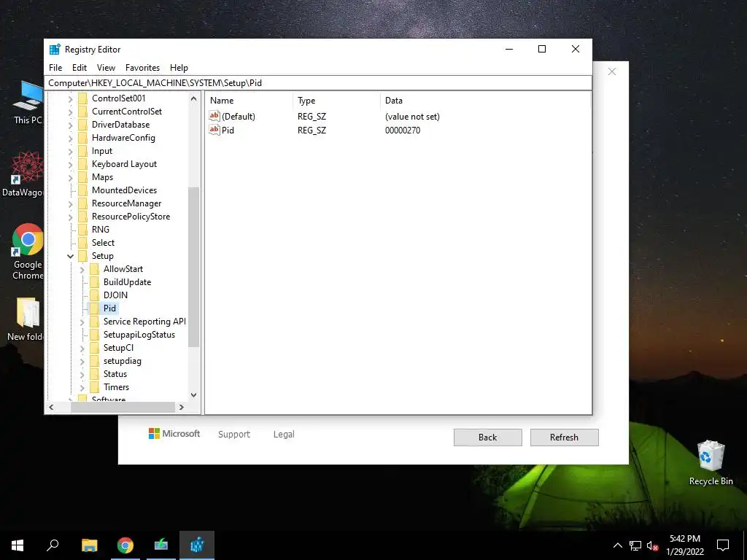
Task: Open the Edit menu
Action: click(79, 68)
